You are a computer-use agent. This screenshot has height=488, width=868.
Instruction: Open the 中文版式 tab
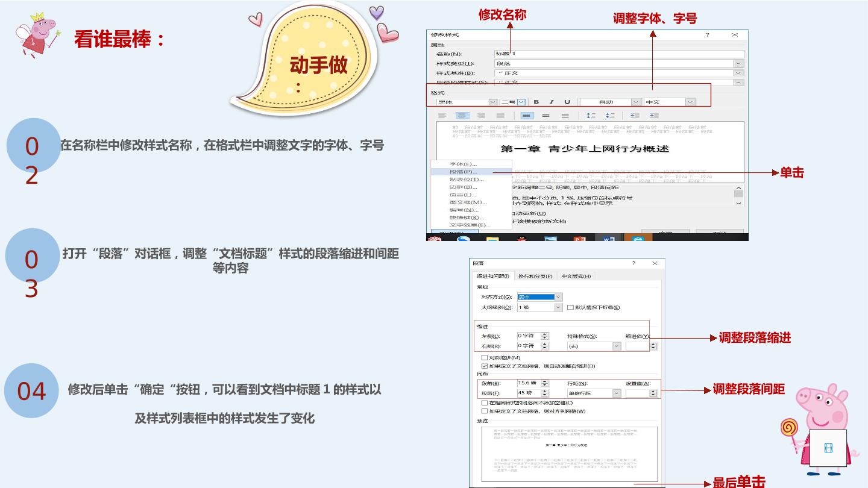(x=576, y=276)
